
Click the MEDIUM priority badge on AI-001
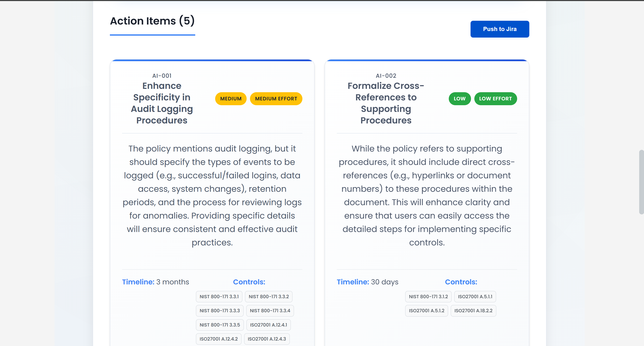point(230,99)
